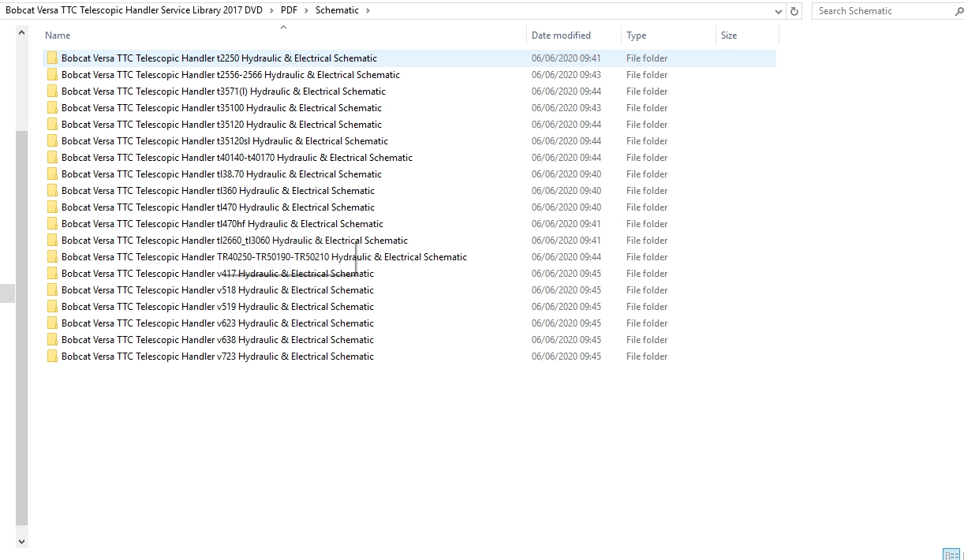Click the t35120 Hydraulic folder icon
Viewport: 964px width, 560px height.
tap(52, 125)
